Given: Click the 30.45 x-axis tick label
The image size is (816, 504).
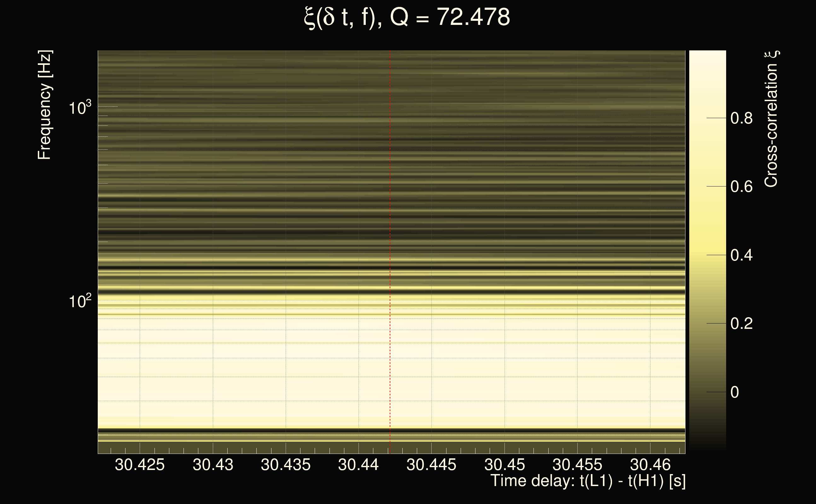Looking at the screenshot, I should [x=504, y=465].
